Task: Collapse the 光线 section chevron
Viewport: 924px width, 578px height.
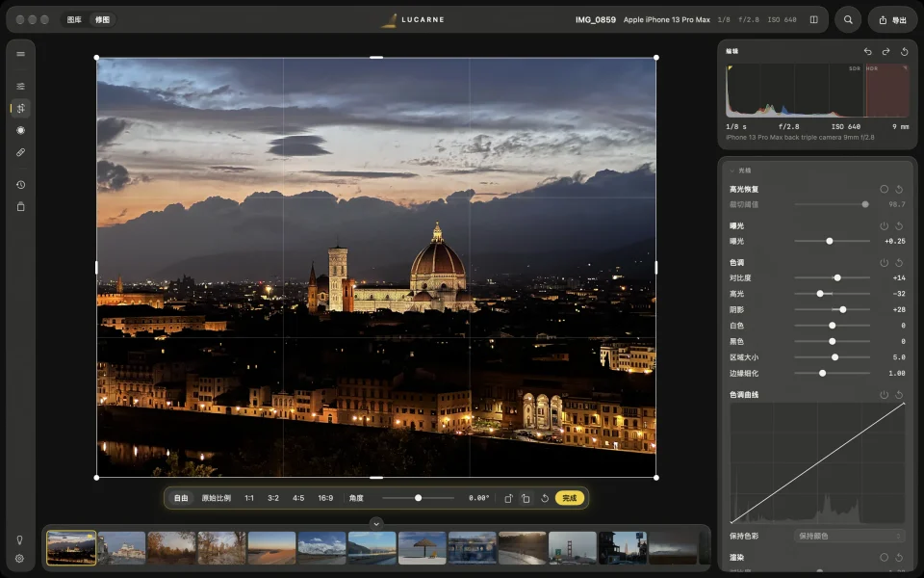Action: click(x=731, y=171)
